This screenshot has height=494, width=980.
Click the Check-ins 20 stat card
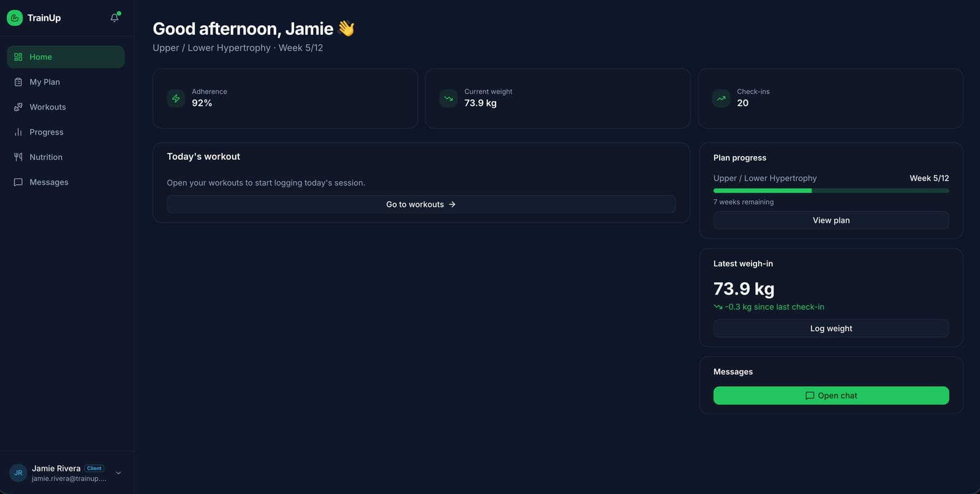coord(831,99)
